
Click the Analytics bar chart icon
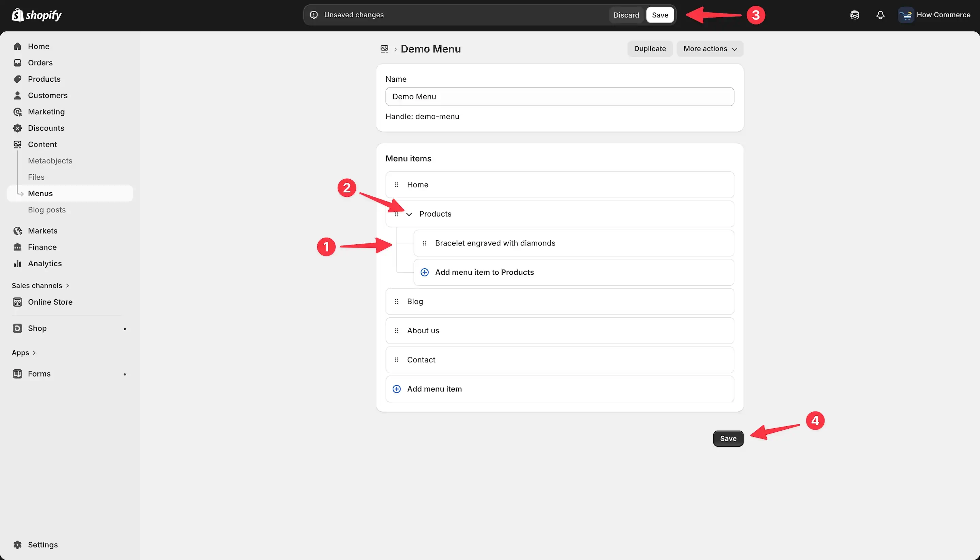17,263
